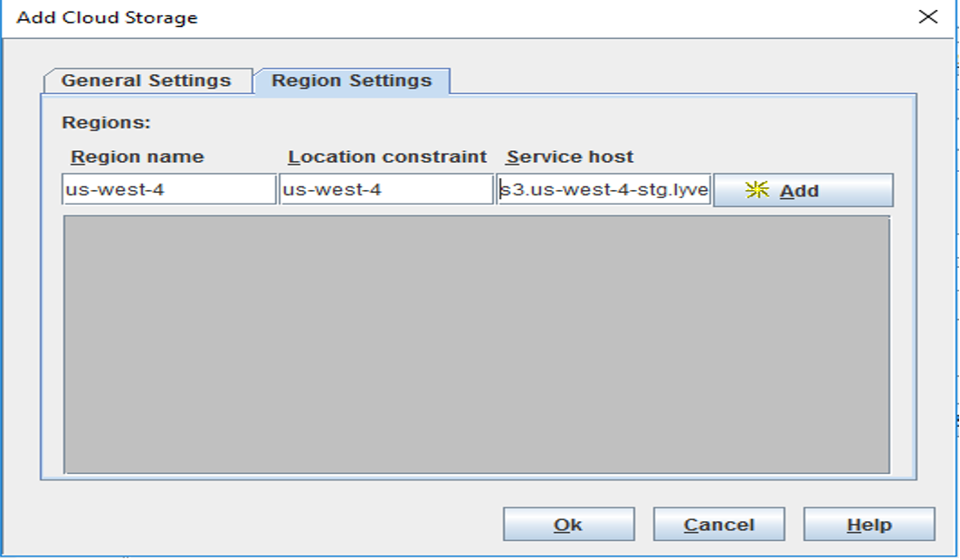Select the Region Settings tab

pyautogui.click(x=351, y=81)
